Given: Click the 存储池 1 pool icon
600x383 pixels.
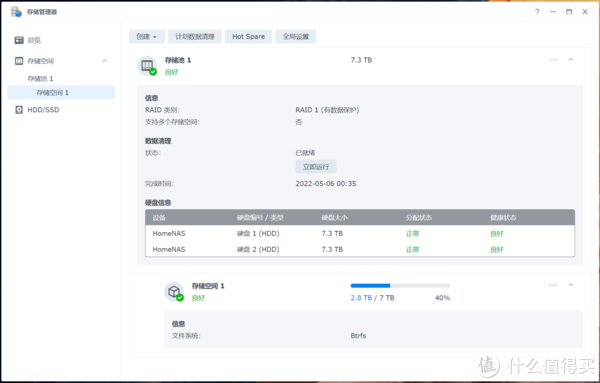Looking at the screenshot, I should pos(147,66).
